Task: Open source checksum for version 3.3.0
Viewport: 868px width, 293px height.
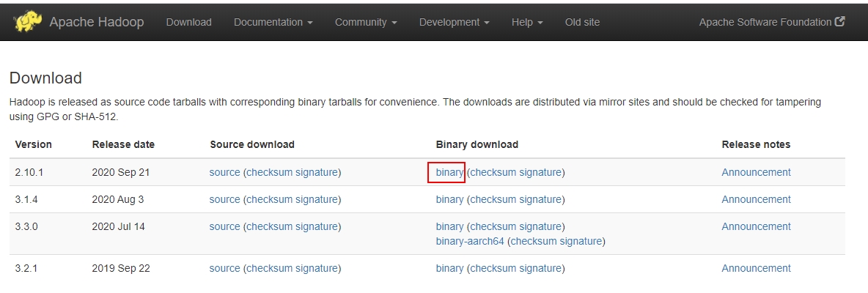Action: point(270,226)
